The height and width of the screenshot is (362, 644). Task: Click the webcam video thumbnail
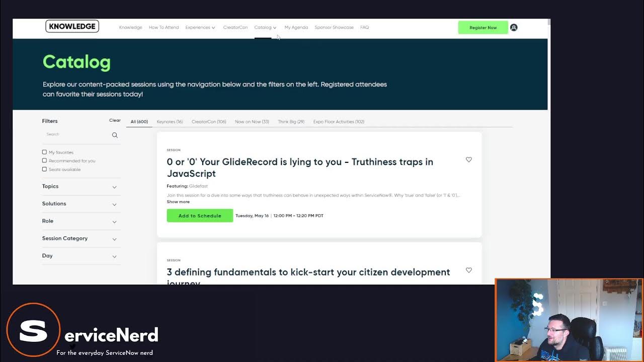click(x=569, y=320)
